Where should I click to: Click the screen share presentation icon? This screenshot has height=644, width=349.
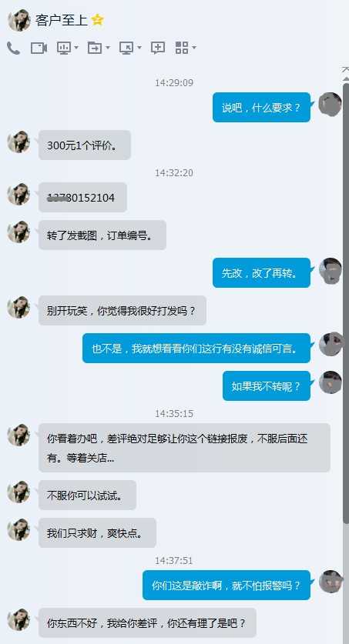click(64, 48)
